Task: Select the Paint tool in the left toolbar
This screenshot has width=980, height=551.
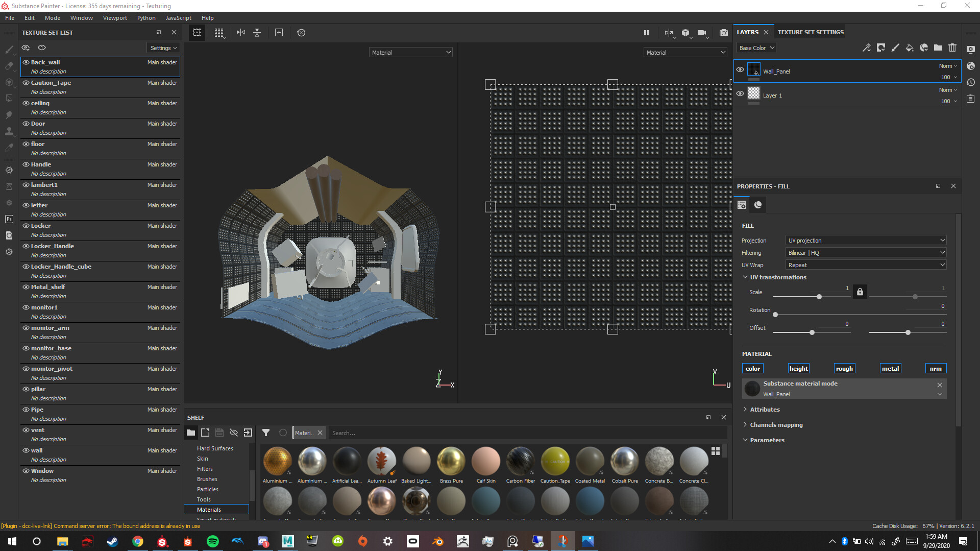Action: coord(9,50)
